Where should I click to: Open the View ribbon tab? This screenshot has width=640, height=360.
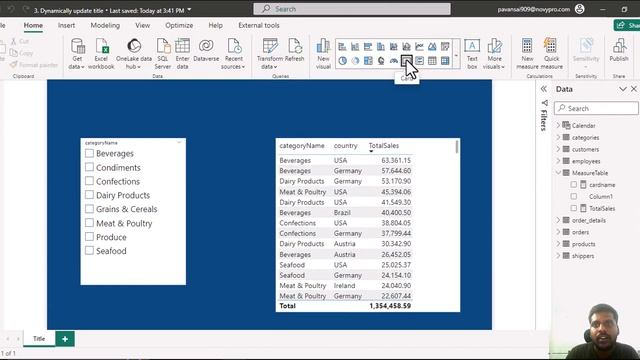coord(142,25)
